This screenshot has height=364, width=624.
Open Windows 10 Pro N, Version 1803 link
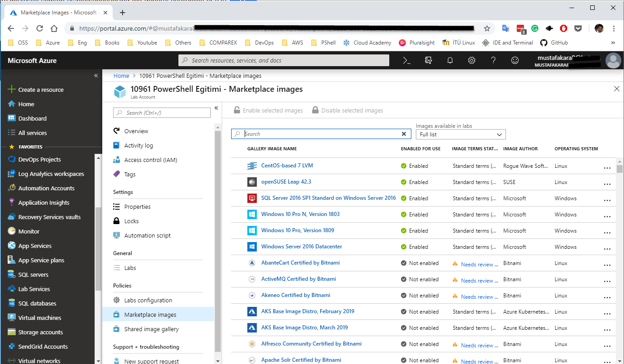[301, 214]
